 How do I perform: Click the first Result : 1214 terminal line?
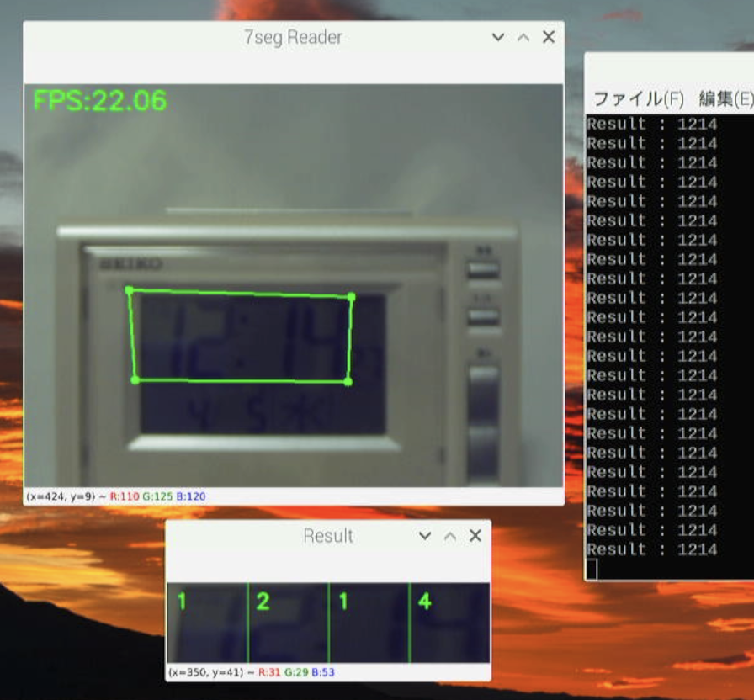pyautogui.click(x=652, y=124)
